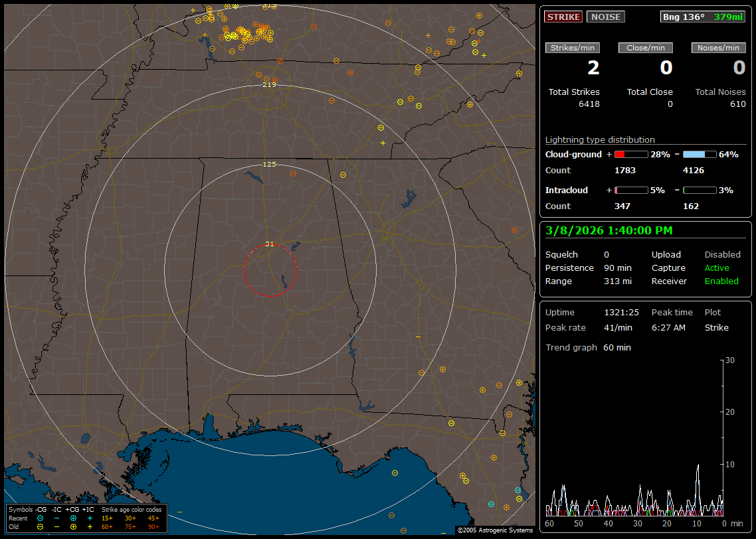Toggle the STRIKE indicator button

[563, 17]
